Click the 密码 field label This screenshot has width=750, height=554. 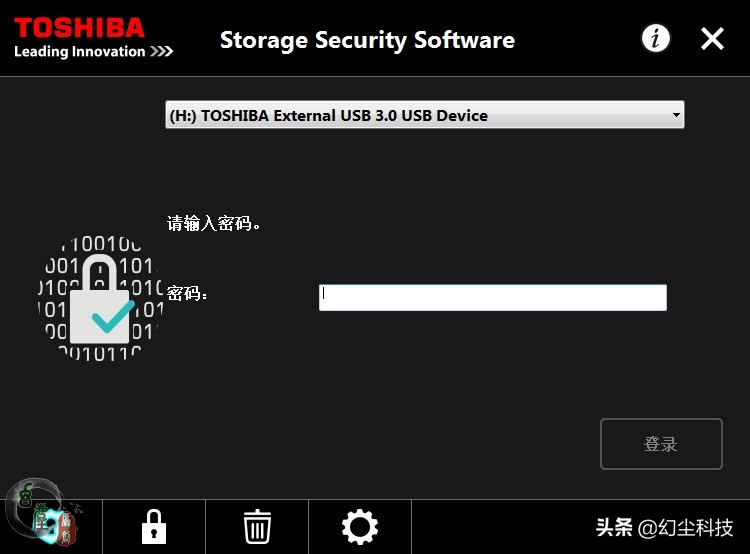(x=187, y=294)
